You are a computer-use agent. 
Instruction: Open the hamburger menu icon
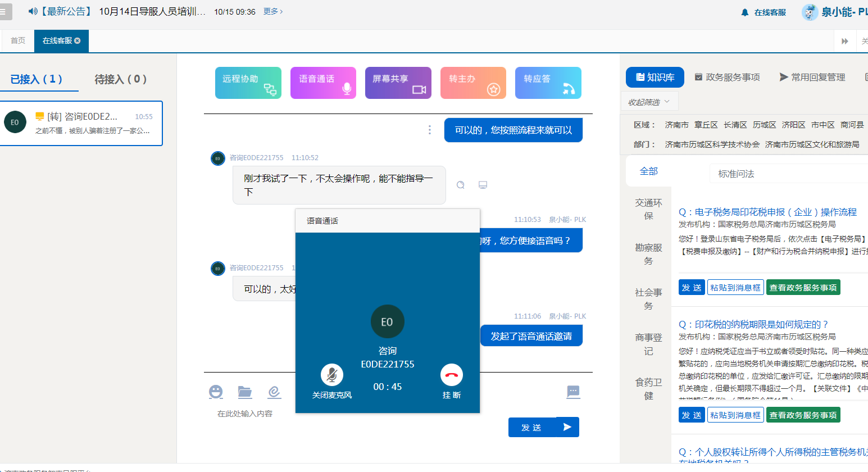click(3, 11)
